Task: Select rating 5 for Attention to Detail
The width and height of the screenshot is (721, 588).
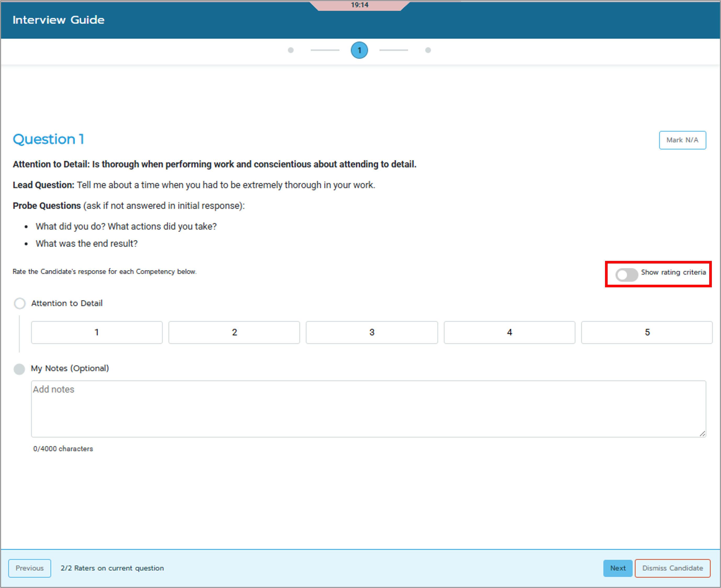Action: 647,332
